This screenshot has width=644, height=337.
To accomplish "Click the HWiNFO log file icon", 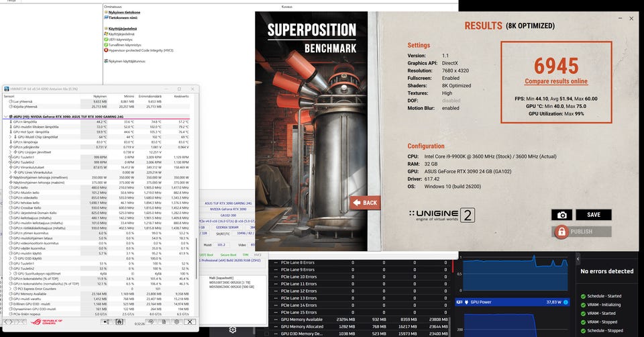I will (164, 322).
